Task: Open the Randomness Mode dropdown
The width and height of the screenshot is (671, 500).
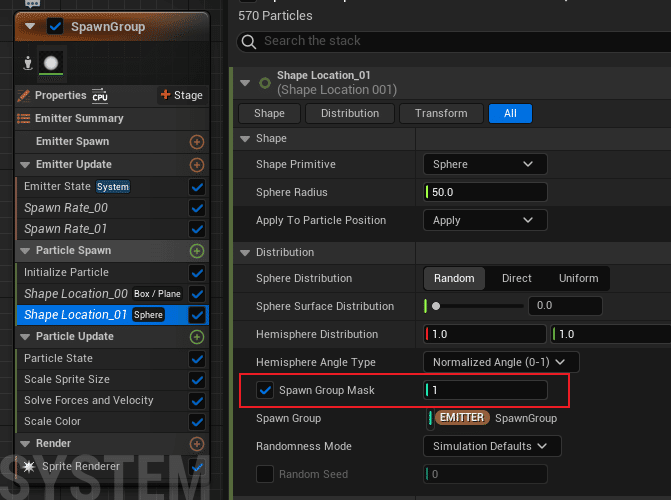Action: tap(492, 446)
